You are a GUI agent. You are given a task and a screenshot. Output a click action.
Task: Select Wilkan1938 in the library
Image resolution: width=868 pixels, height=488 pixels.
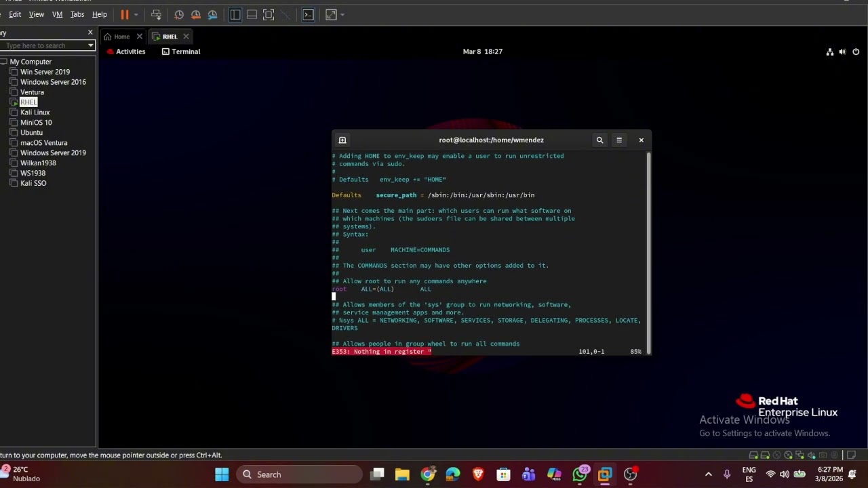pos(38,163)
